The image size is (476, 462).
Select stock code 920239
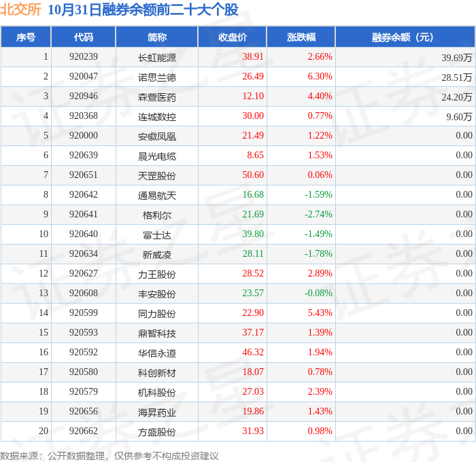click(x=84, y=56)
